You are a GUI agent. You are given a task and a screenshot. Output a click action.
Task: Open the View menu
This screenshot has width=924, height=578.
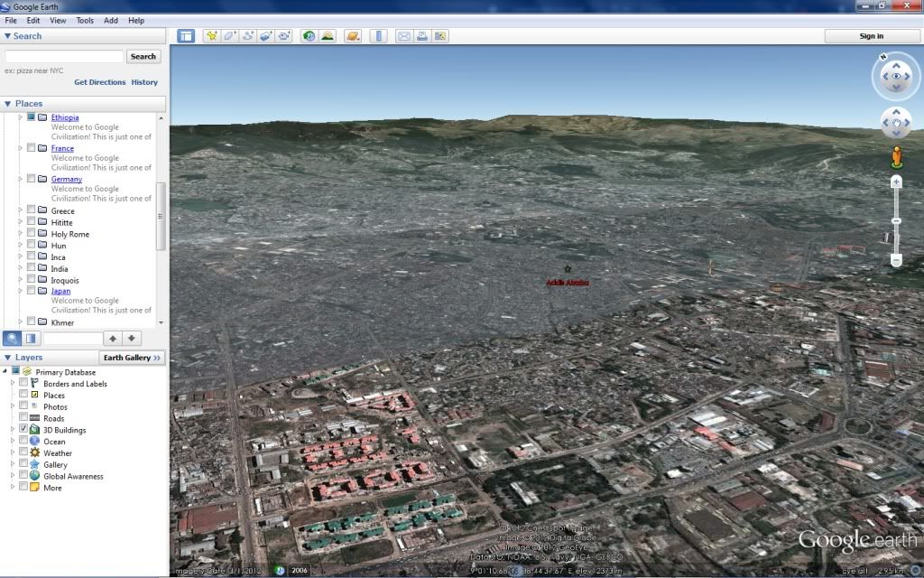(x=58, y=20)
